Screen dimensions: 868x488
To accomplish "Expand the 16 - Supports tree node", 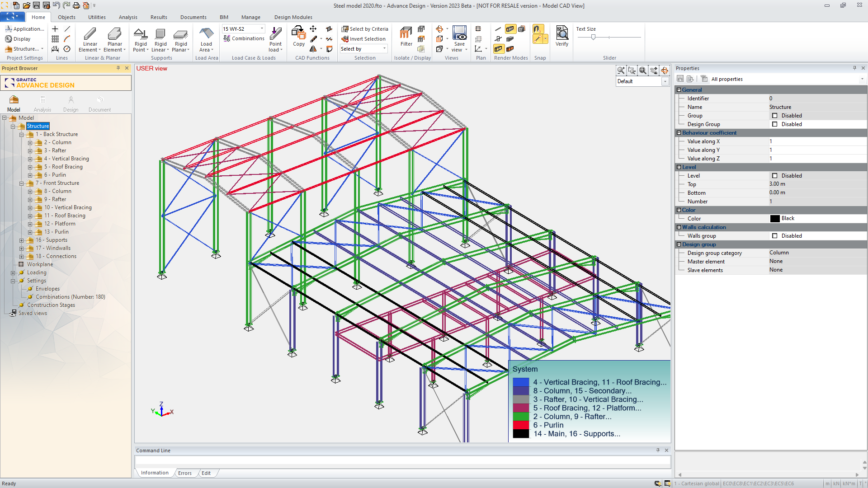I will click(21, 240).
